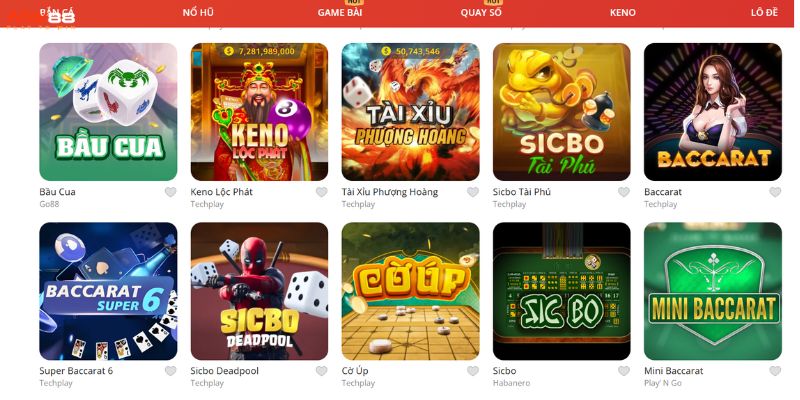Click heart icon for Habanero Sicbo
Viewport: 800px width, 400px height.
pyautogui.click(x=624, y=371)
